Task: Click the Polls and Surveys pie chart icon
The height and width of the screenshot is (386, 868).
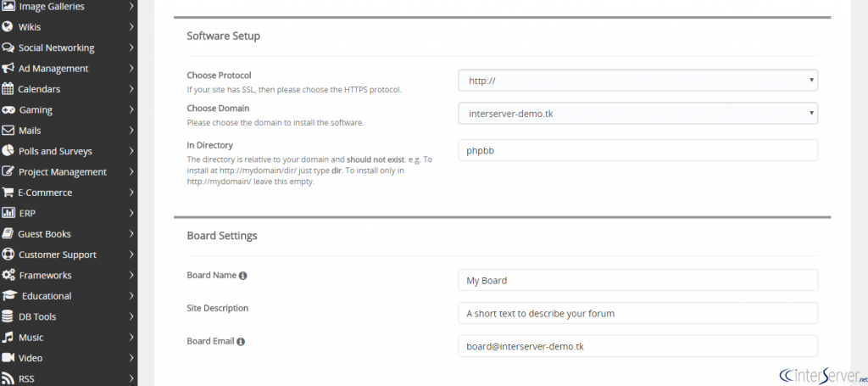Action: pyautogui.click(x=8, y=151)
